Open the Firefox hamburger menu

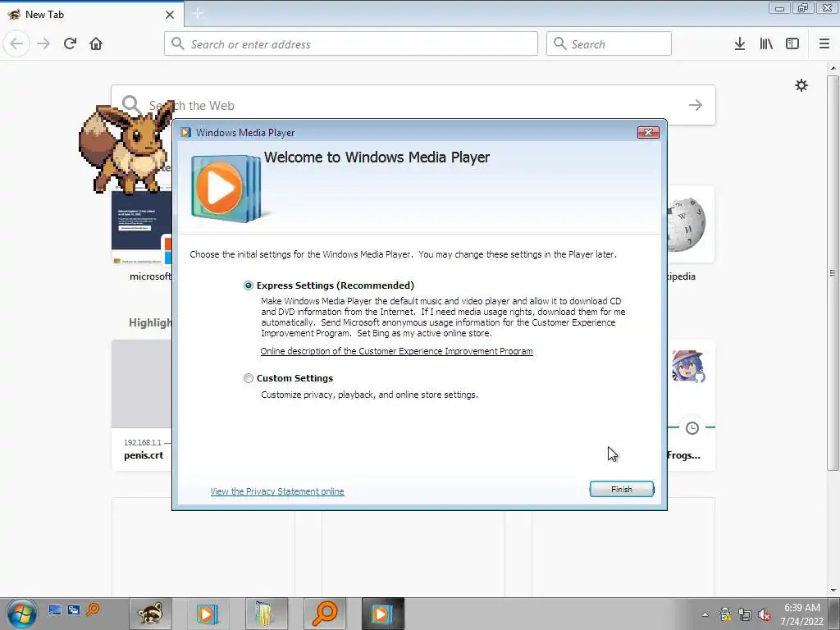pyautogui.click(x=824, y=44)
